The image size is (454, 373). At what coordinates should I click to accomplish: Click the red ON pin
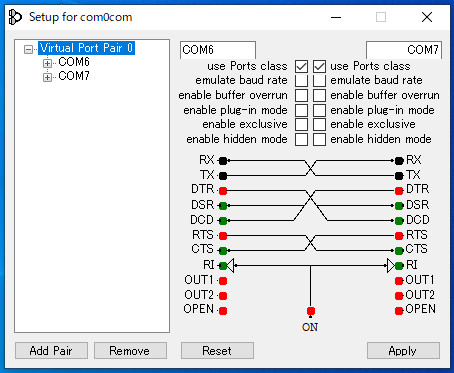pyautogui.click(x=311, y=311)
